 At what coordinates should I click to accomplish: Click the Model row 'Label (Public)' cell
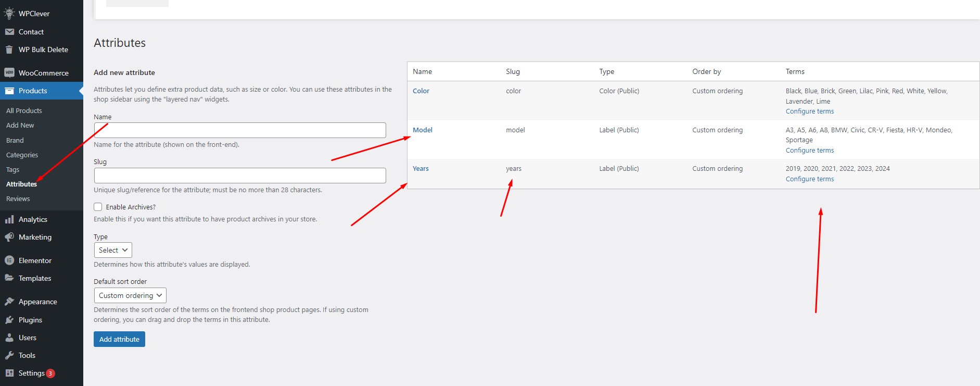tap(619, 130)
